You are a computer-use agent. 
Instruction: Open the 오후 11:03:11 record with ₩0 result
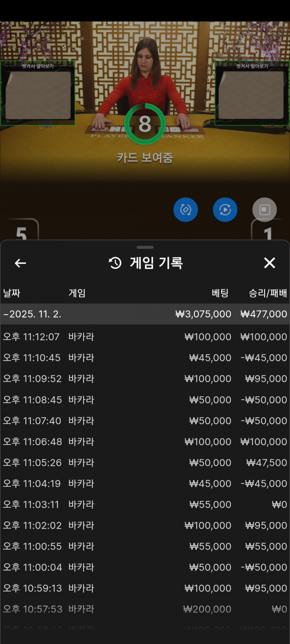click(145, 505)
